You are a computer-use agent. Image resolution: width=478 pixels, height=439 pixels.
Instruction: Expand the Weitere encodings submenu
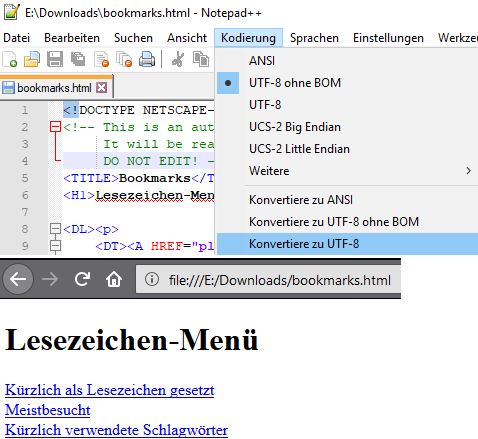[347, 171]
